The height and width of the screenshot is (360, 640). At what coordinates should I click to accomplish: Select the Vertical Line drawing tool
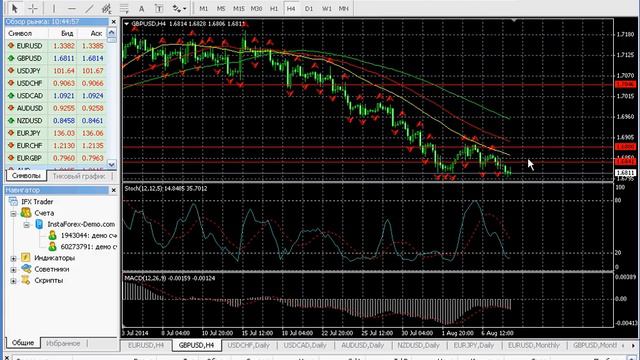(x=53, y=8)
